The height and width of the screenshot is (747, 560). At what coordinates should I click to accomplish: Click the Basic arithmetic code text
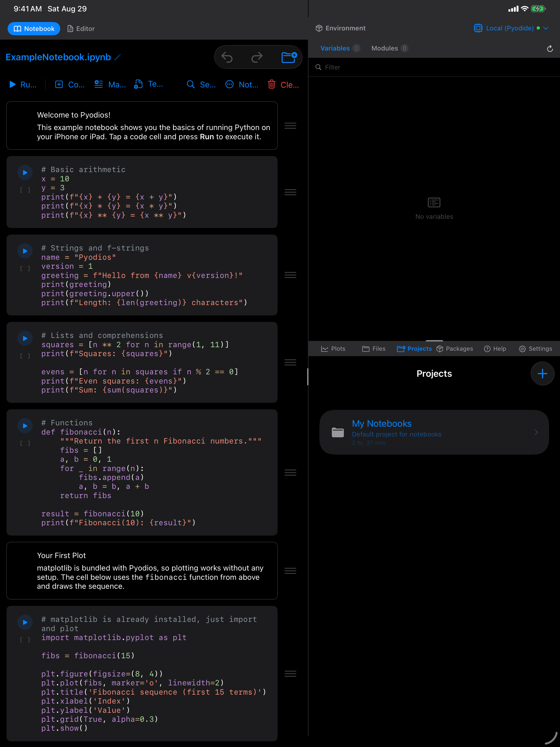click(x=113, y=192)
